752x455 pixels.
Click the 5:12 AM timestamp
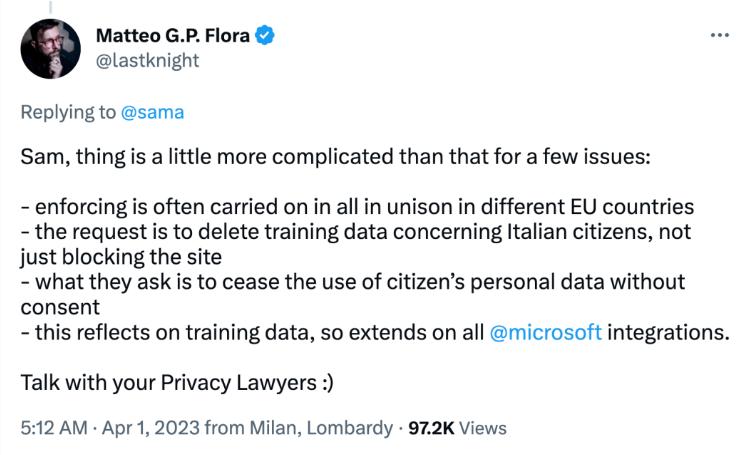click(51, 428)
